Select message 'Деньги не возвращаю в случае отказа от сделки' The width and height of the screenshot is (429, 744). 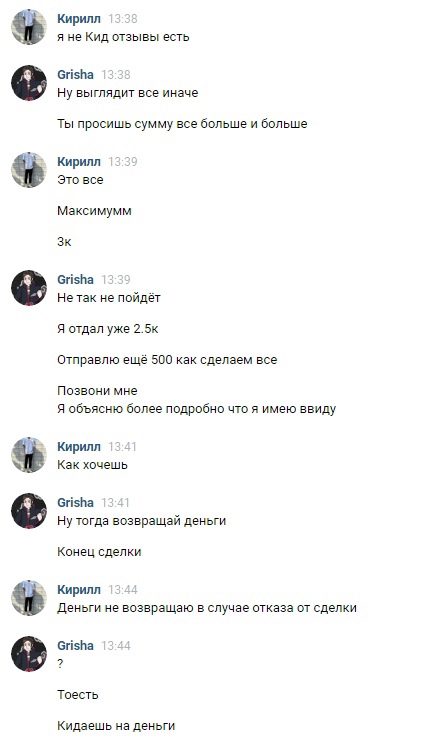207,608
